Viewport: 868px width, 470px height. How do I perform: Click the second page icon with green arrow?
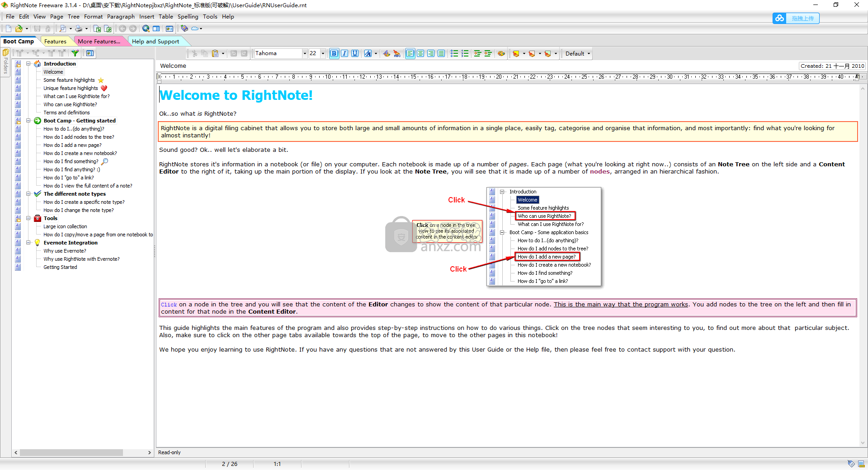108,28
